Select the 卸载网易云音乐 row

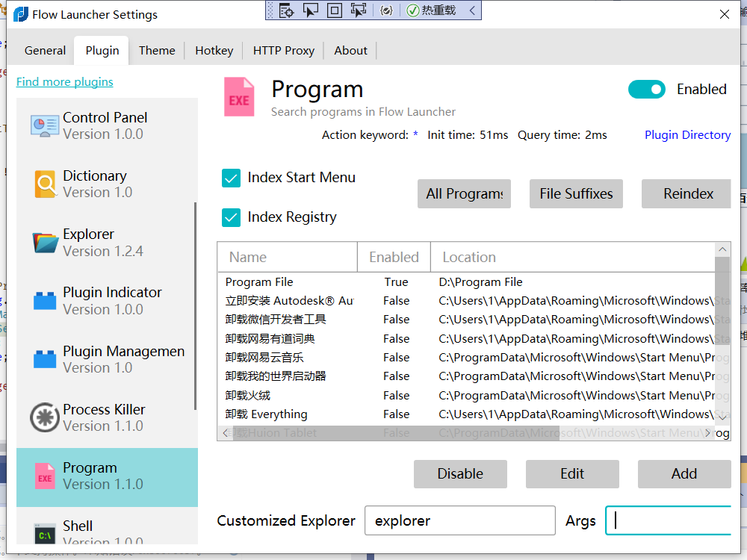pos(466,358)
